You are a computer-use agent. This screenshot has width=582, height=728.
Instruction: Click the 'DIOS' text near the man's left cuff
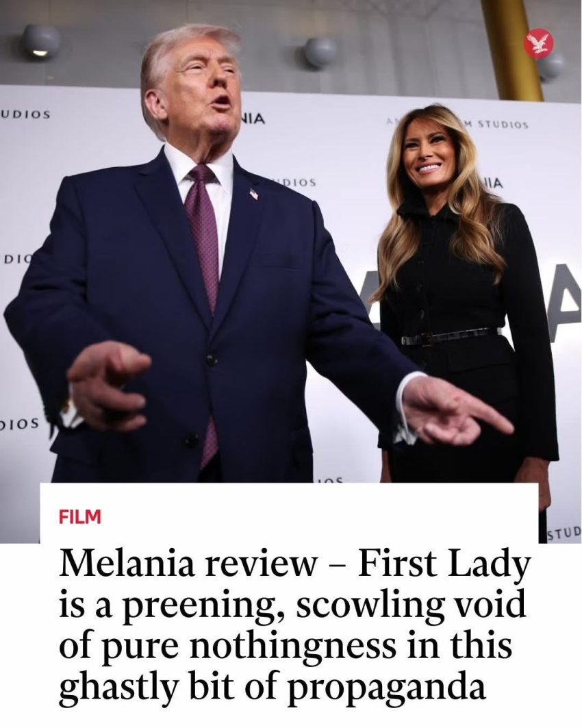coord(19,423)
